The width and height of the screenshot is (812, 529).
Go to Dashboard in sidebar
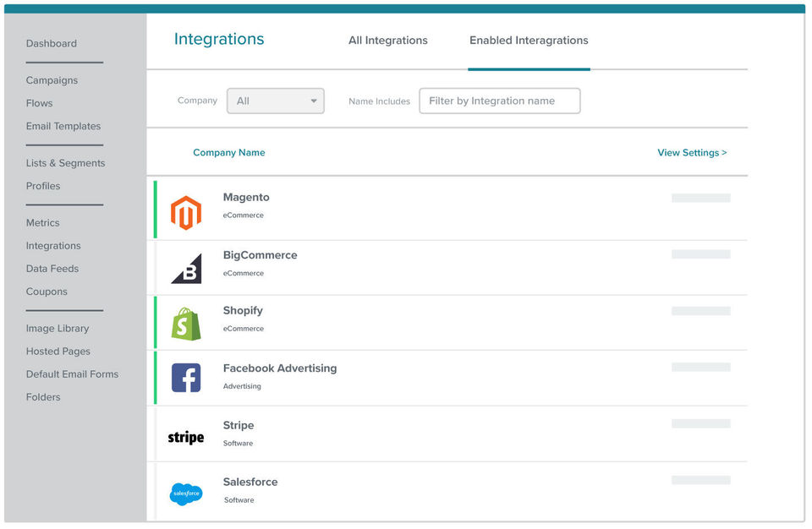tap(52, 43)
